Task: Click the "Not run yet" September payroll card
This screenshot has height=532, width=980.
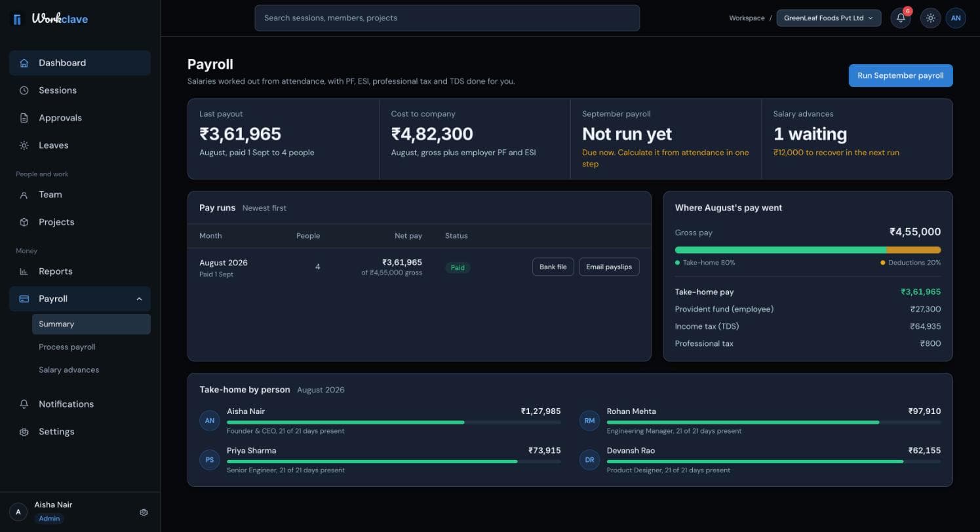Action: [x=666, y=139]
